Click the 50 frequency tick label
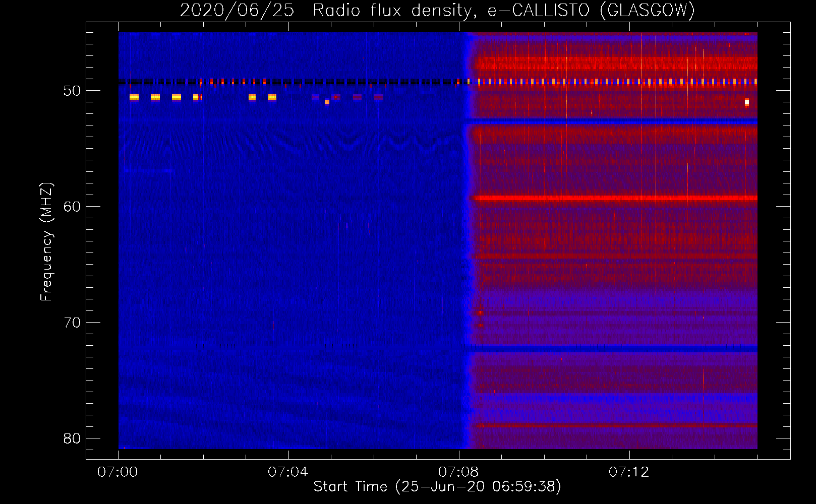Viewport: 816px width, 504px height. point(72,91)
